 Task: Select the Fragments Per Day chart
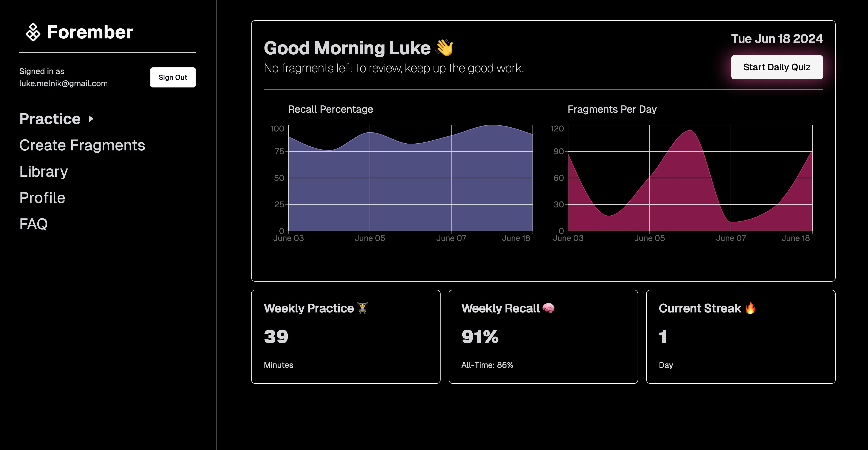pos(689,179)
